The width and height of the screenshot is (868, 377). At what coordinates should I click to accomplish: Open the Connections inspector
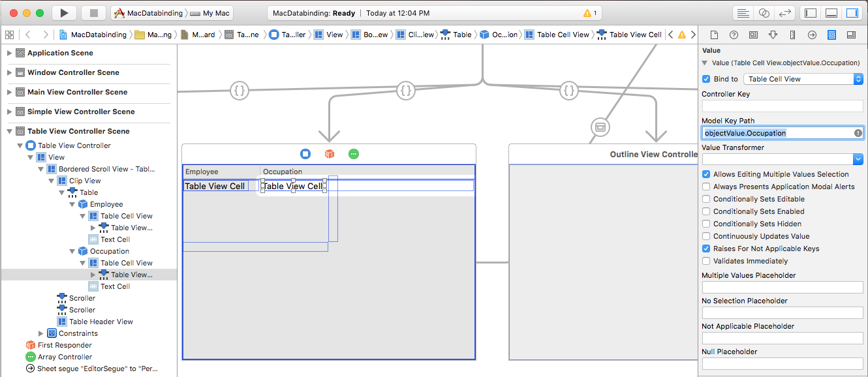click(812, 35)
